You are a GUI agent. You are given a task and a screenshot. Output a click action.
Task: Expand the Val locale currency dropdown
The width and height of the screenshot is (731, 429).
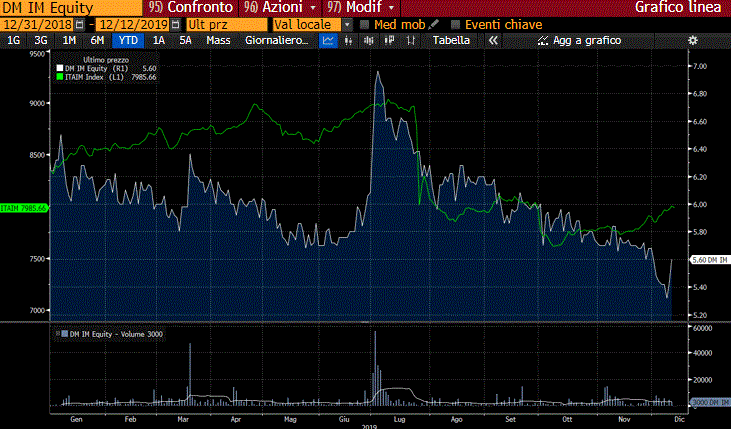[347, 24]
